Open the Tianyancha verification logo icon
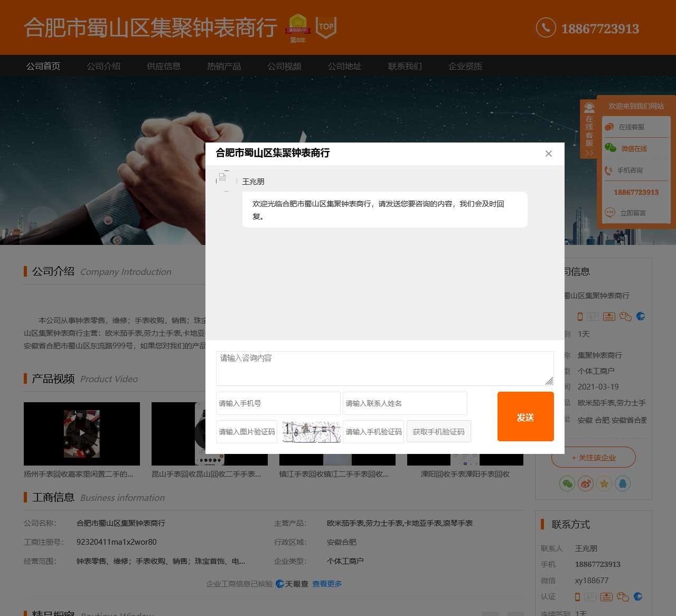 click(281, 584)
